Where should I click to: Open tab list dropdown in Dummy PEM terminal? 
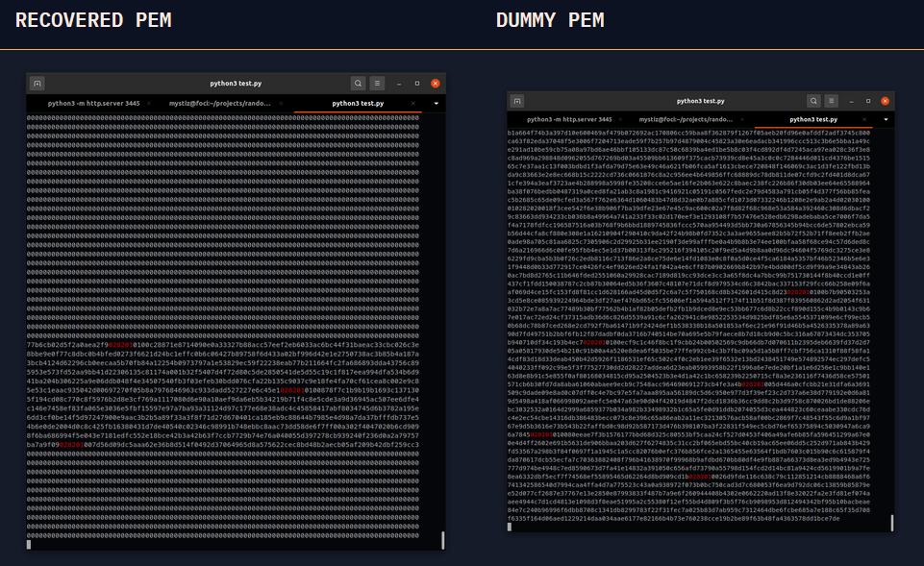(x=886, y=119)
